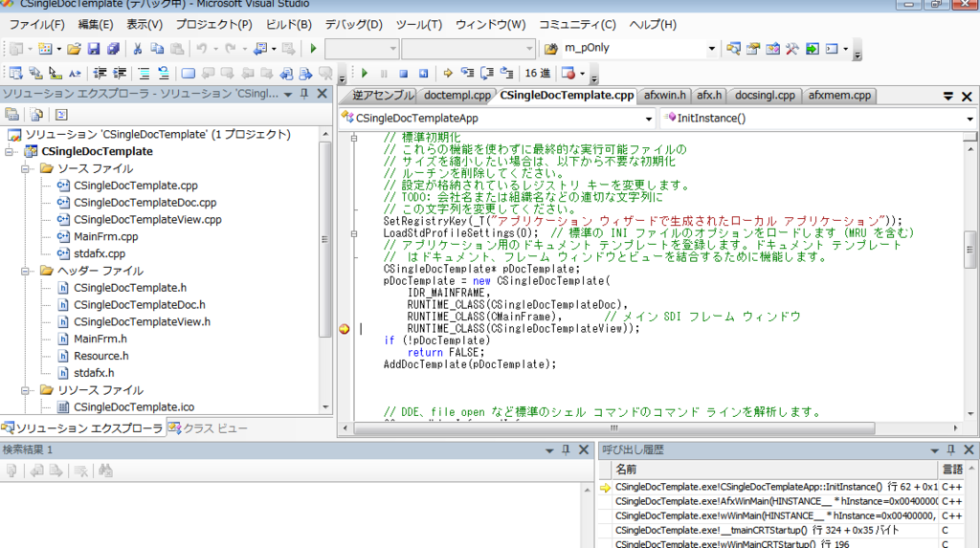Click the Navigate Backward icon
Viewport: 980px width, 548px height.
(x=260, y=48)
